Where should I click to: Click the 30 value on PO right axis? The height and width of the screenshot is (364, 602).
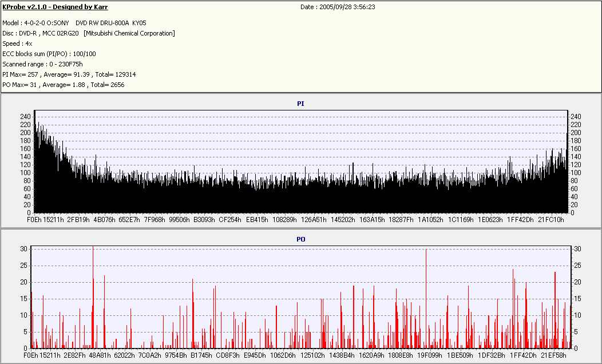point(577,249)
